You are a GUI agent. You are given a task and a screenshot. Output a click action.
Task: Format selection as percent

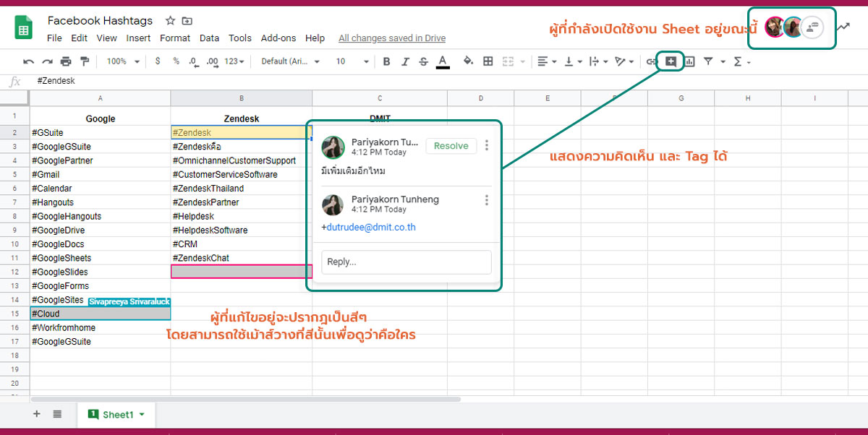click(176, 61)
